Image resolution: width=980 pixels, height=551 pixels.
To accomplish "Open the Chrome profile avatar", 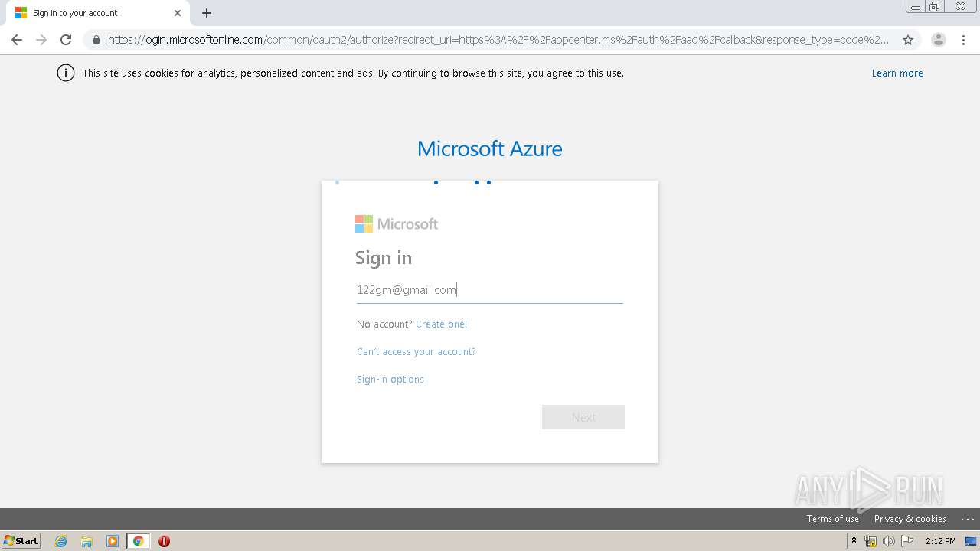I will (939, 40).
